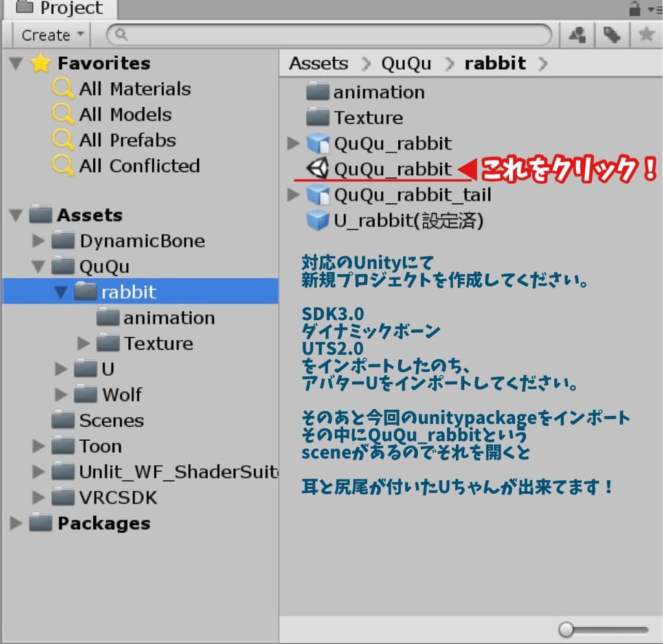Screen dimensions: 663x644
Task: Click the save search star icon
Action: (646, 35)
